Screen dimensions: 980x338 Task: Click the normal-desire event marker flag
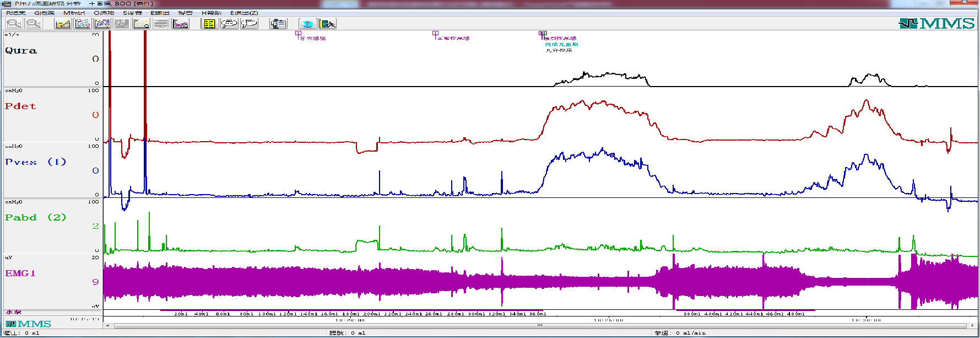click(435, 34)
